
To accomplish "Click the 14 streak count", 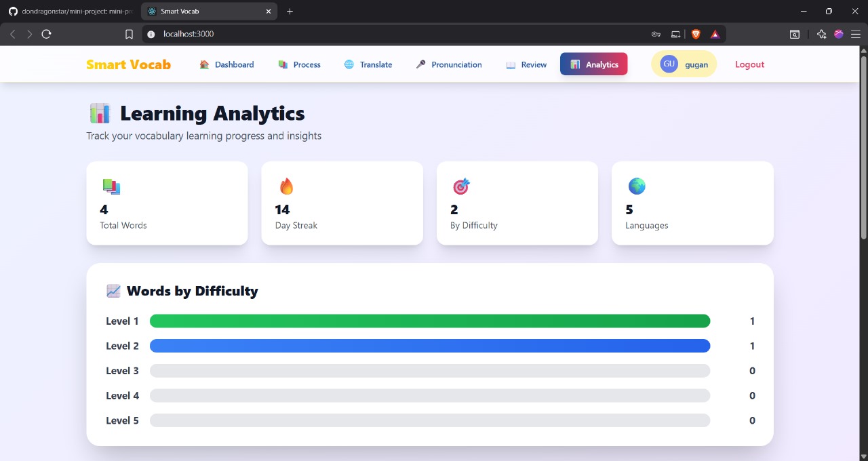I will tap(282, 209).
